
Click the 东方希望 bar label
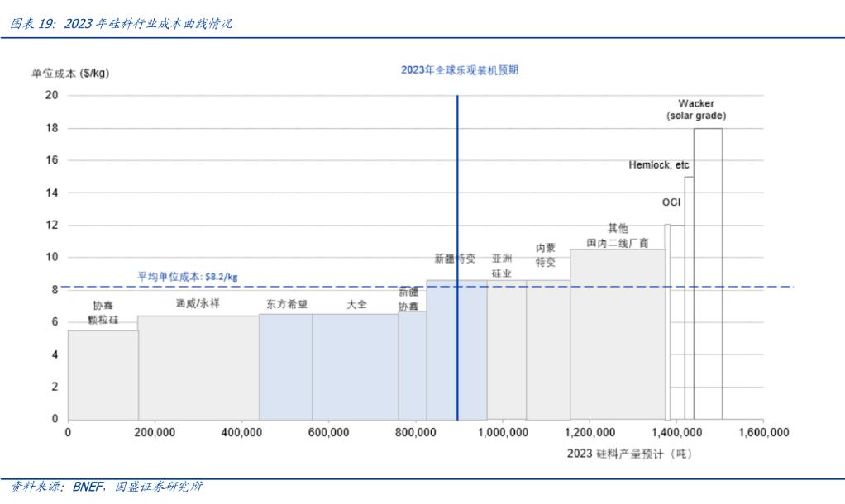[286, 303]
